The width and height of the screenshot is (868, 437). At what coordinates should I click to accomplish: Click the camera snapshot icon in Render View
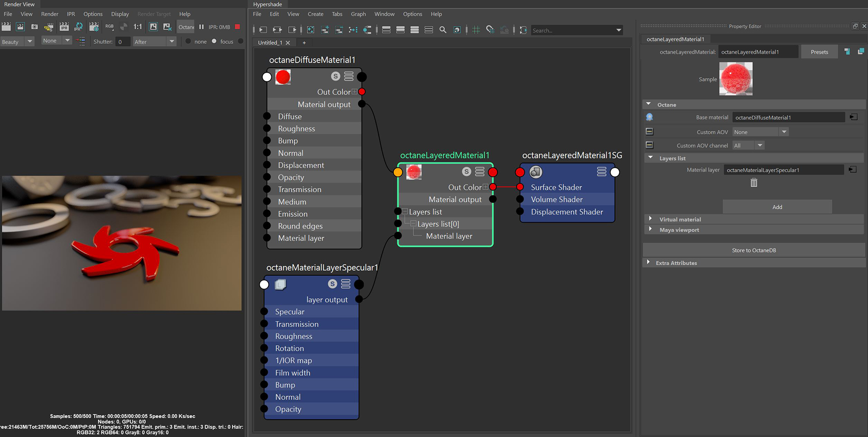pyautogui.click(x=34, y=27)
